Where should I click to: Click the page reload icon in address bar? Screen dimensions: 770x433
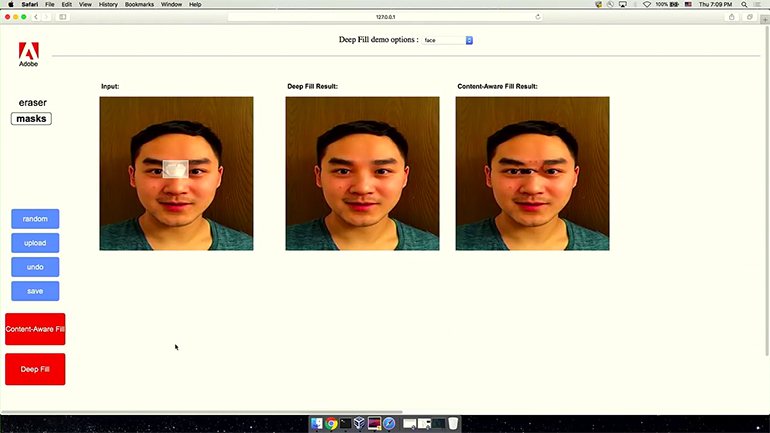click(x=538, y=17)
